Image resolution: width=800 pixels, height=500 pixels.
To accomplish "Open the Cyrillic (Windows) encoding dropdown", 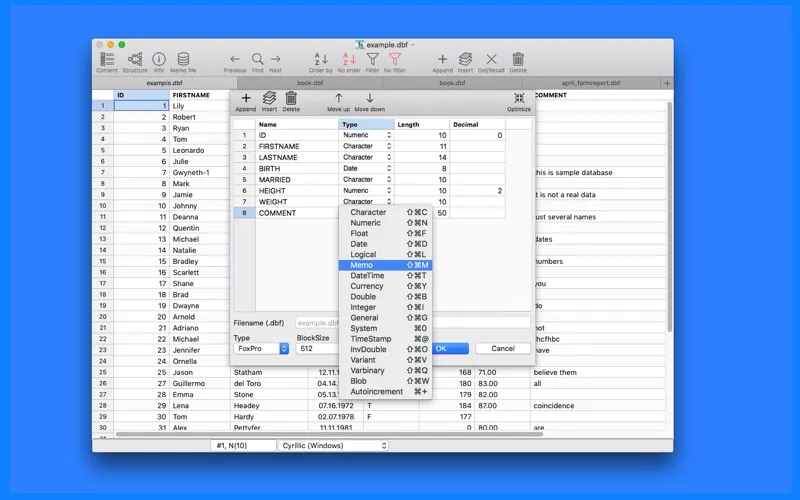I will click(333, 445).
